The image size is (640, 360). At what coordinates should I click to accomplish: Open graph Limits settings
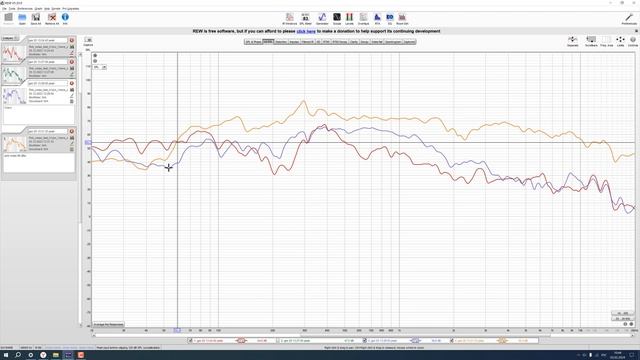click(x=620, y=41)
